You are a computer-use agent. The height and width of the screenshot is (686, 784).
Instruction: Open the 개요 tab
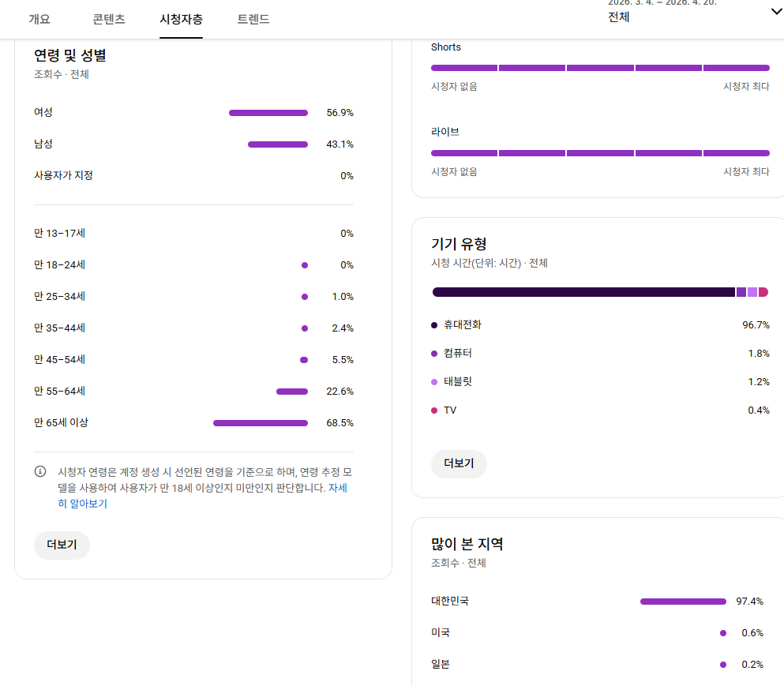click(39, 19)
